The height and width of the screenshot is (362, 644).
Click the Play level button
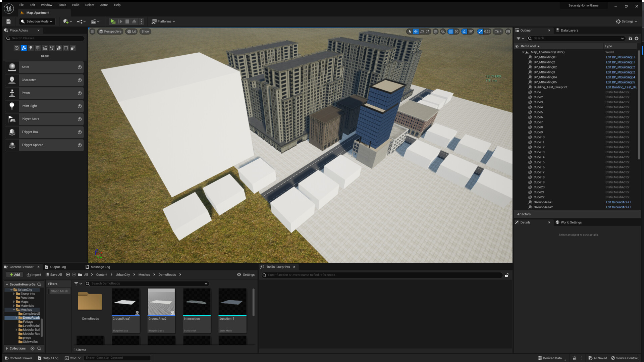[x=113, y=21]
